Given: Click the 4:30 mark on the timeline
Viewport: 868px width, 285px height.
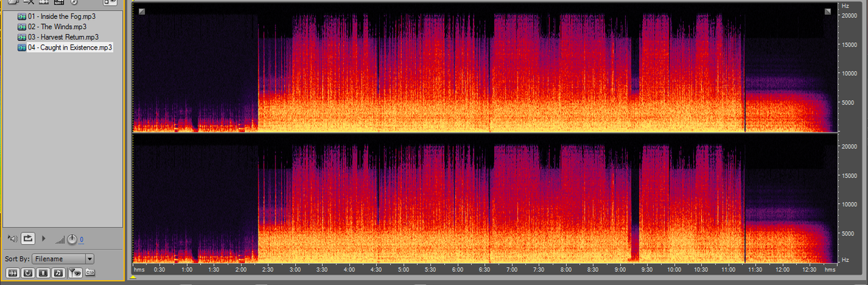Looking at the screenshot, I should click(376, 269).
